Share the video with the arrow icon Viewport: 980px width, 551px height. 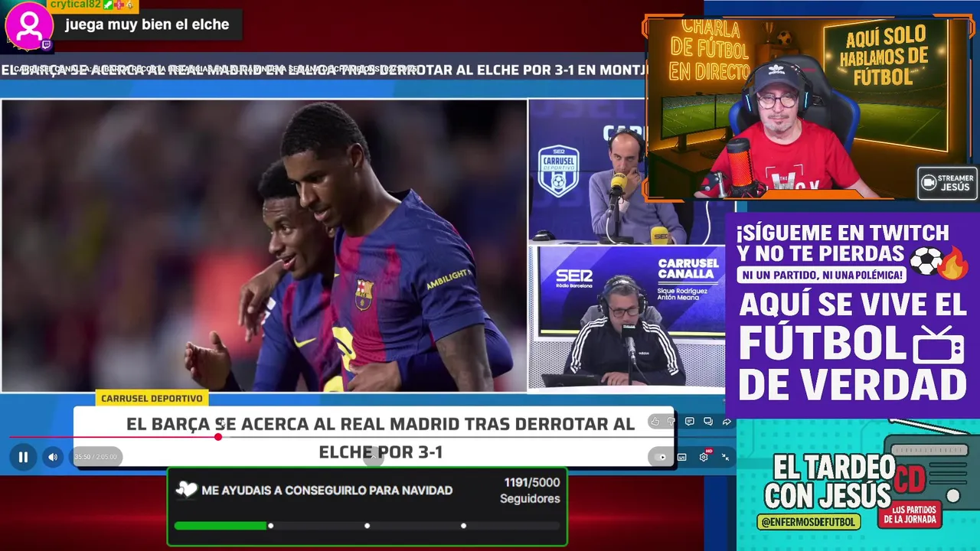[x=727, y=422]
